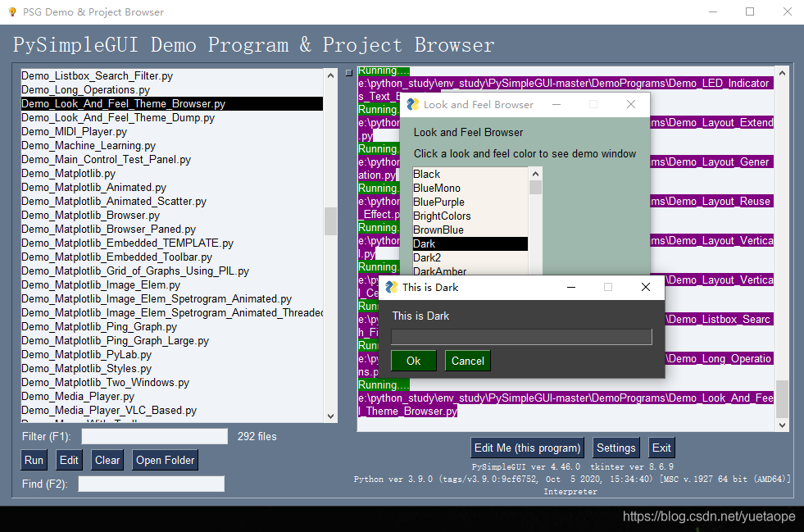Screen dimensions: 804x532
Task: Select Demo_Matplotlib_Ping_Graph.py
Action: click(172, 327)
